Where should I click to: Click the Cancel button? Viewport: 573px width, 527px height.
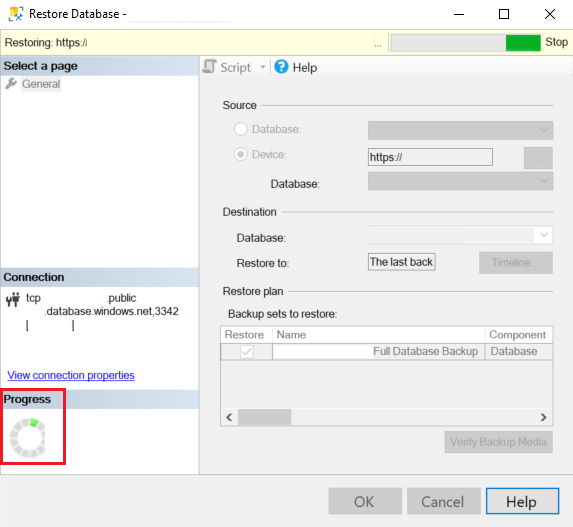click(x=444, y=501)
